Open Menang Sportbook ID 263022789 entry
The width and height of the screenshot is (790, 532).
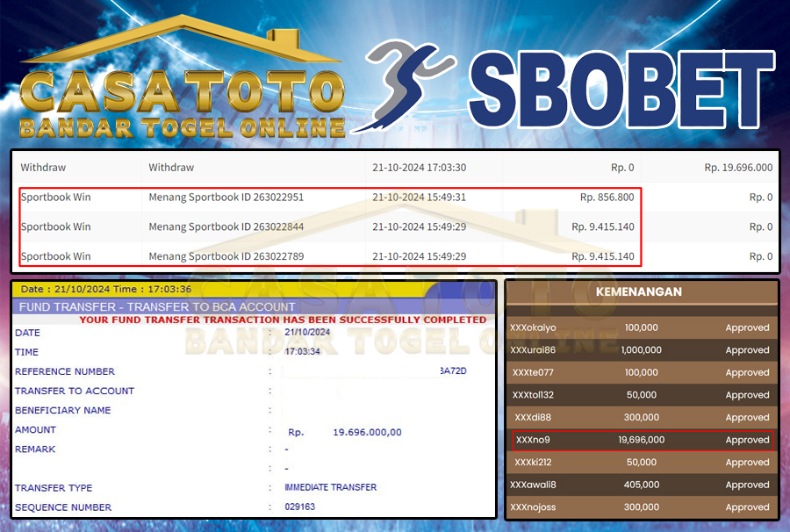pos(226,257)
